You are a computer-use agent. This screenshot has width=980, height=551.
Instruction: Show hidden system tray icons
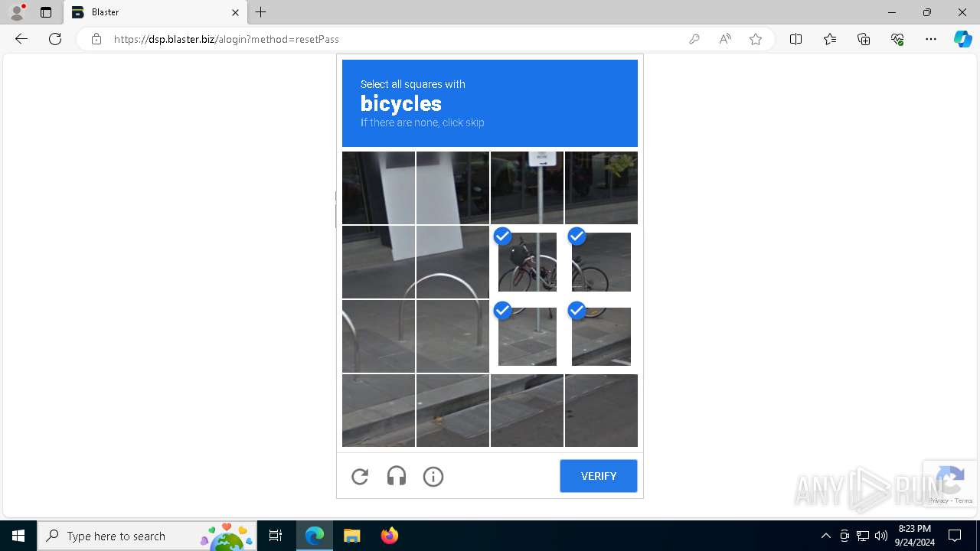point(825,536)
